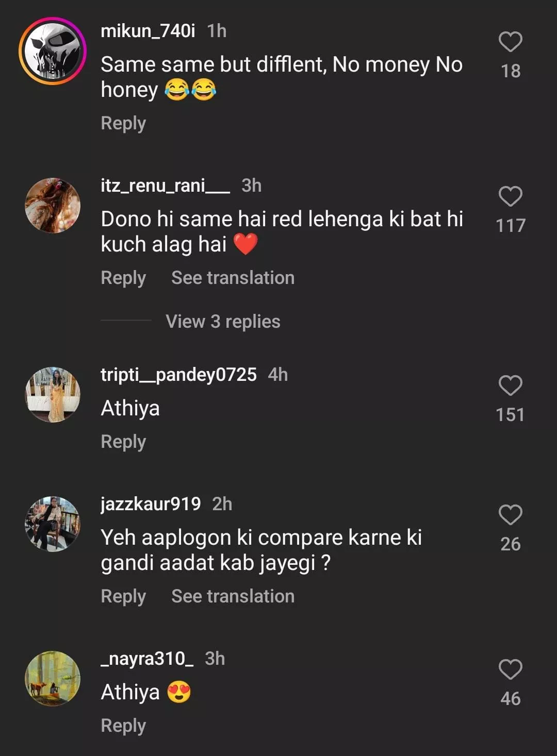Screen dimensions: 557x756
Task: Tap _nayra310_'s forest avatar
Action: coord(53,679)
